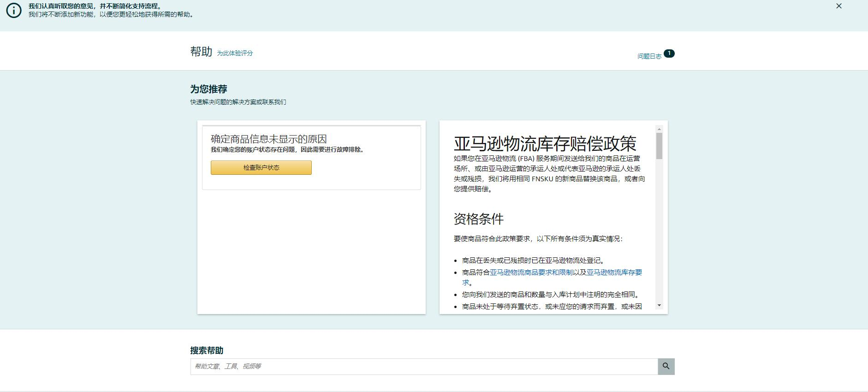Click the magnifier search button
The image size is (868, 392).
click(x=666, y=366)
